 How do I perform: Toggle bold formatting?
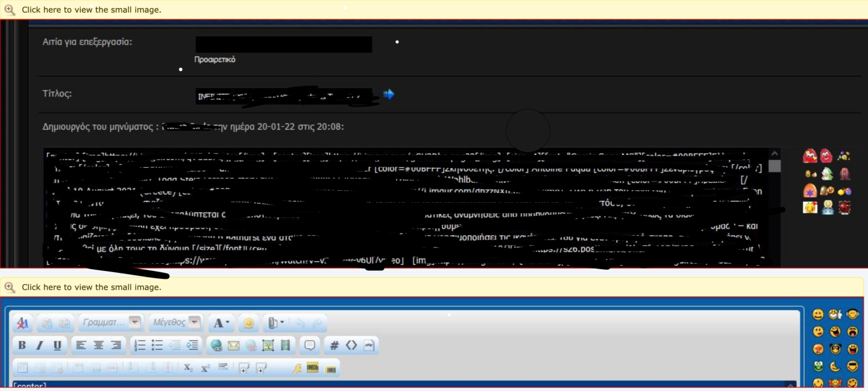pos(22,346)
